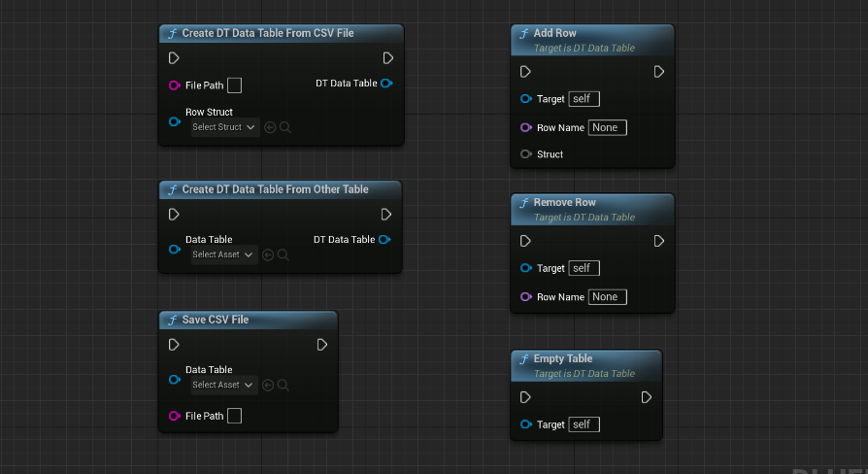Image resolution: width=868 pixels, height=474 pixels.
Task: Click input exec pin on Save CSV File node
Action: click(174, 345)
